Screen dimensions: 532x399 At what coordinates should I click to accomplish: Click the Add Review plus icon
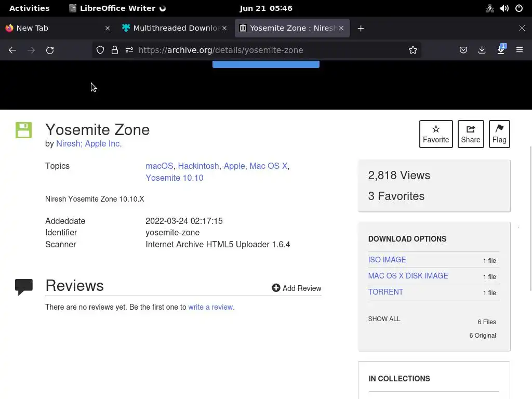pyautogui.click(x=276, y=288)
